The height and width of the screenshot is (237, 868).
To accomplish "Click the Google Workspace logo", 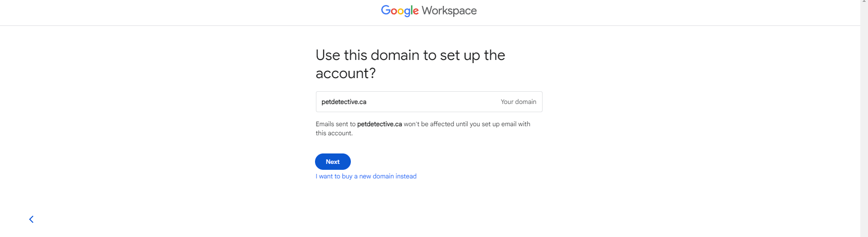I will click(428, 10).
